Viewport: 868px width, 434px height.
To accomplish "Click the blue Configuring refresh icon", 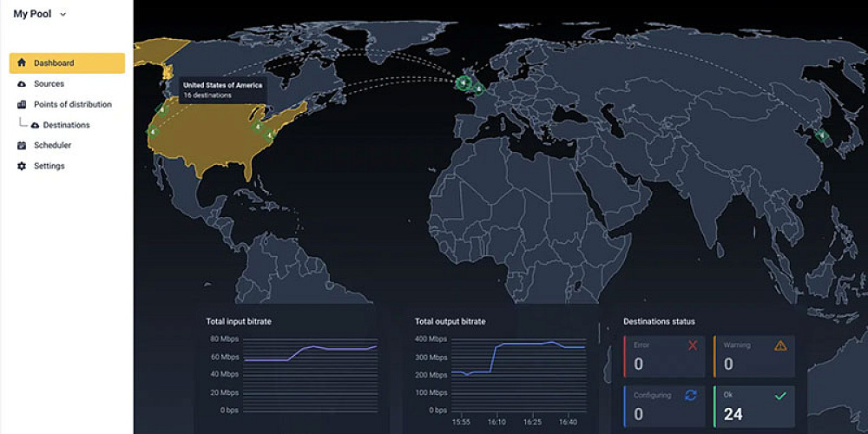I will [691, 396].
